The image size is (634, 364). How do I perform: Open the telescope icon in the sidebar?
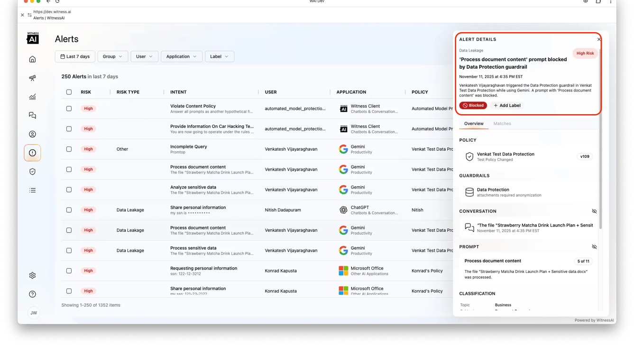click(x=32, y=78)
